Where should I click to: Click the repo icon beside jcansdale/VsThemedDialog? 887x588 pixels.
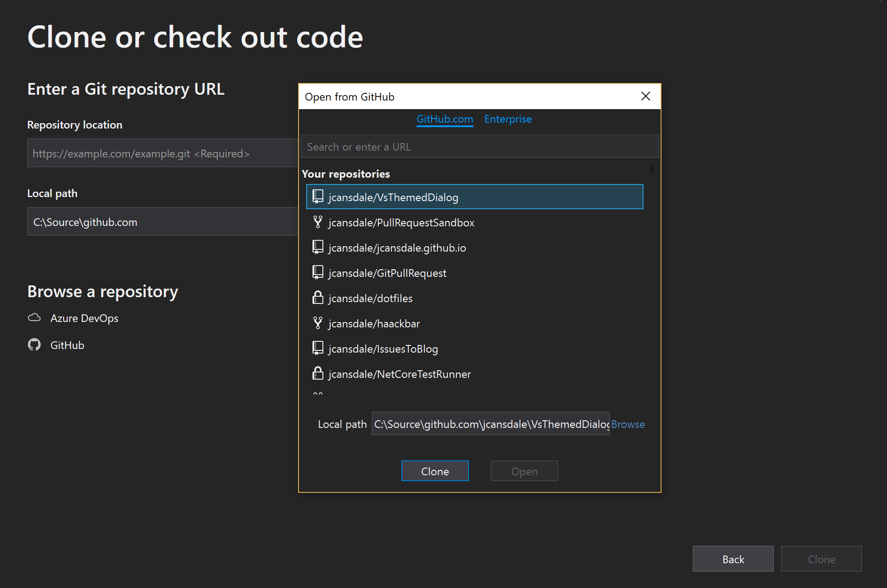coord(318,197)
